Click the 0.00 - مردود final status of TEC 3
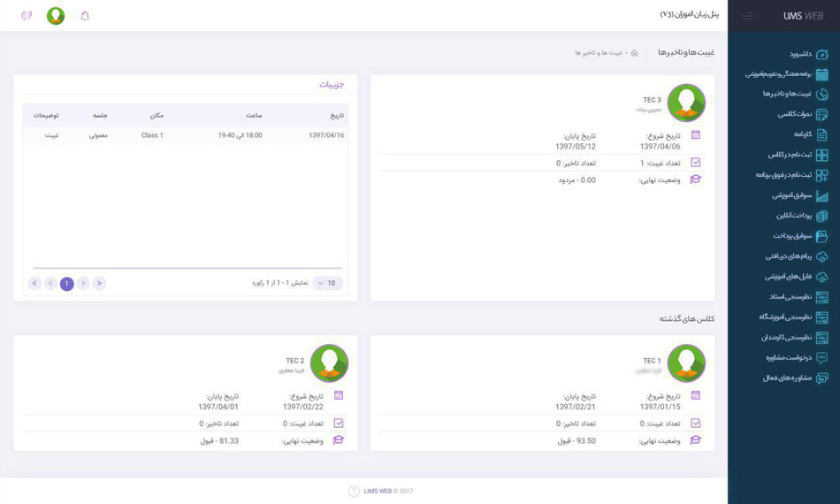Image resolution: width=840 pixels, height=504 pixels. [577, 180]
